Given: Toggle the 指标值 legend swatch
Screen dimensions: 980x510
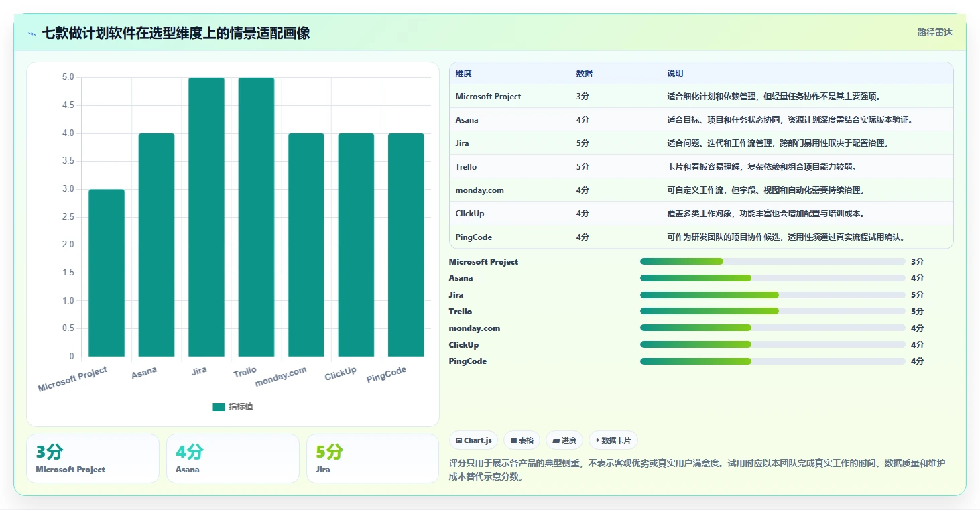Looking at the screenshot, I should (219, 407).
